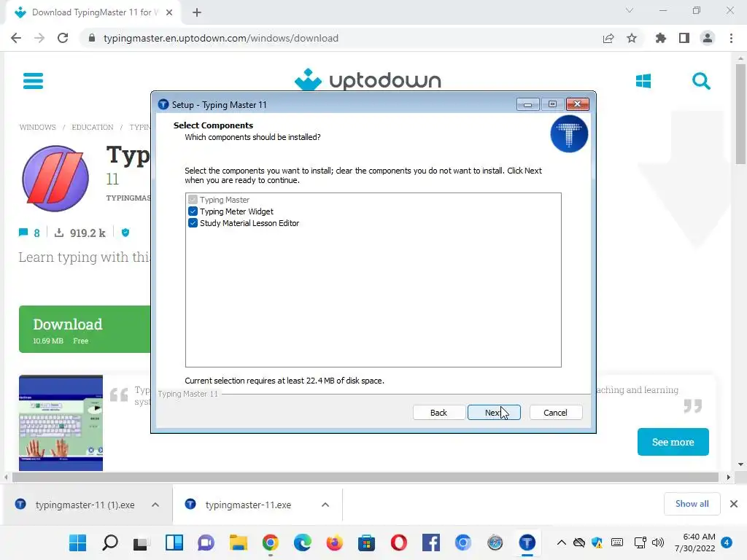The height and width of the screenshot is (560, 747).
Task: Uncheck Typing Meter Widget component
Action: [x=193, y=211]
